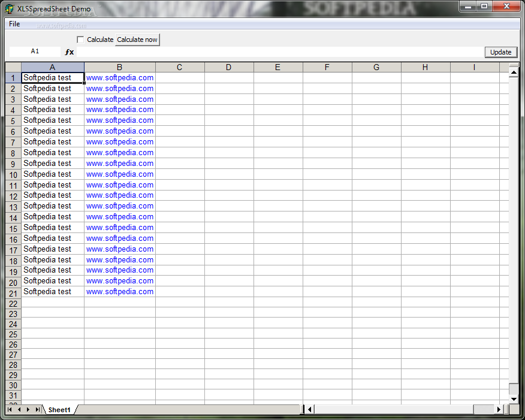Open www.softpedia.com link in row 18
Viewport: 525px width, 420px height.
coord(120,259)
